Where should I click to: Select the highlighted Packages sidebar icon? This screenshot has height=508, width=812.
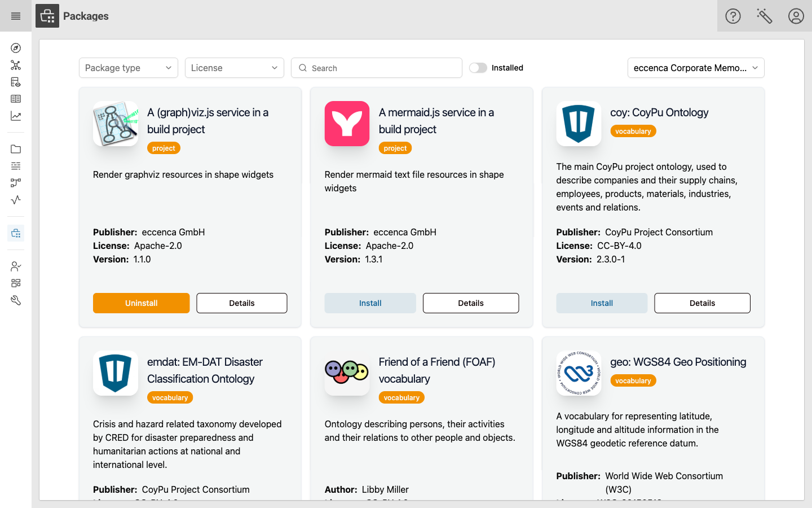click(16, 233)
